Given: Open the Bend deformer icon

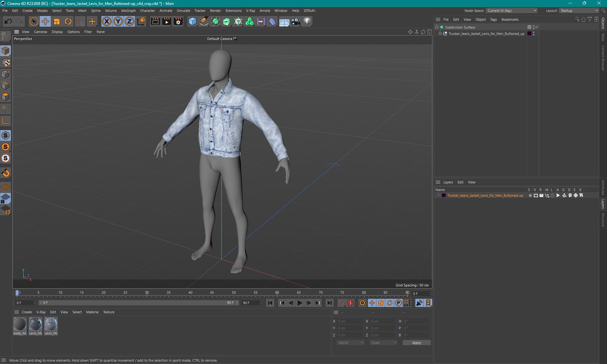Looking at the screenshot, I should coord(272,22).
